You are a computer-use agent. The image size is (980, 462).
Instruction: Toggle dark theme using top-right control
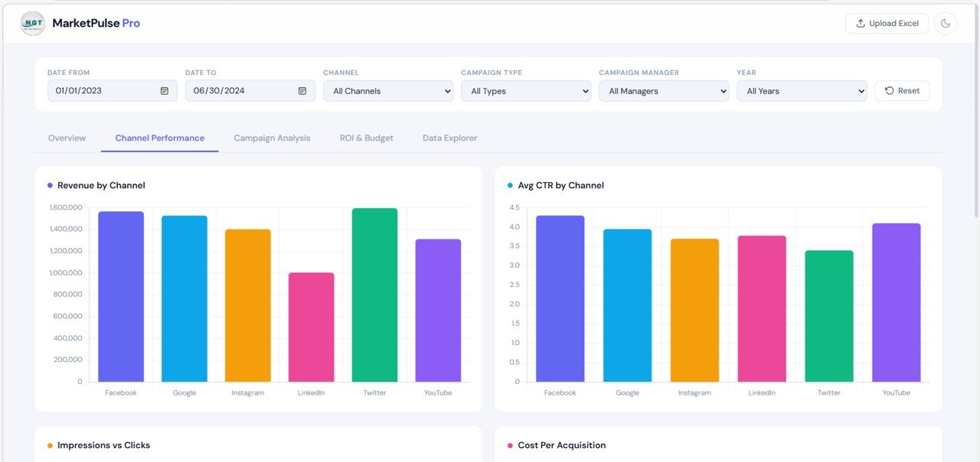[x=946, y=23]
